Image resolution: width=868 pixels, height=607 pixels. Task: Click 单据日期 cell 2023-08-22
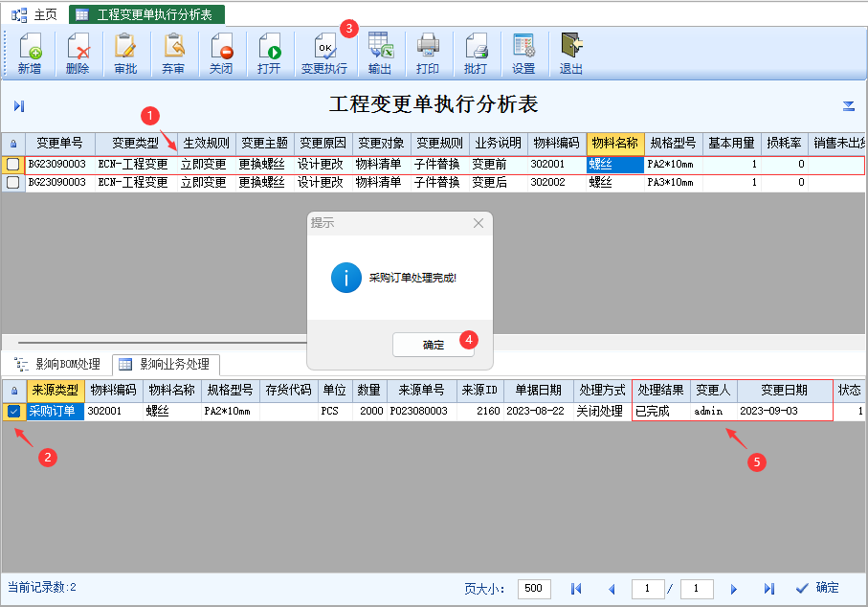tap(538, 411)
